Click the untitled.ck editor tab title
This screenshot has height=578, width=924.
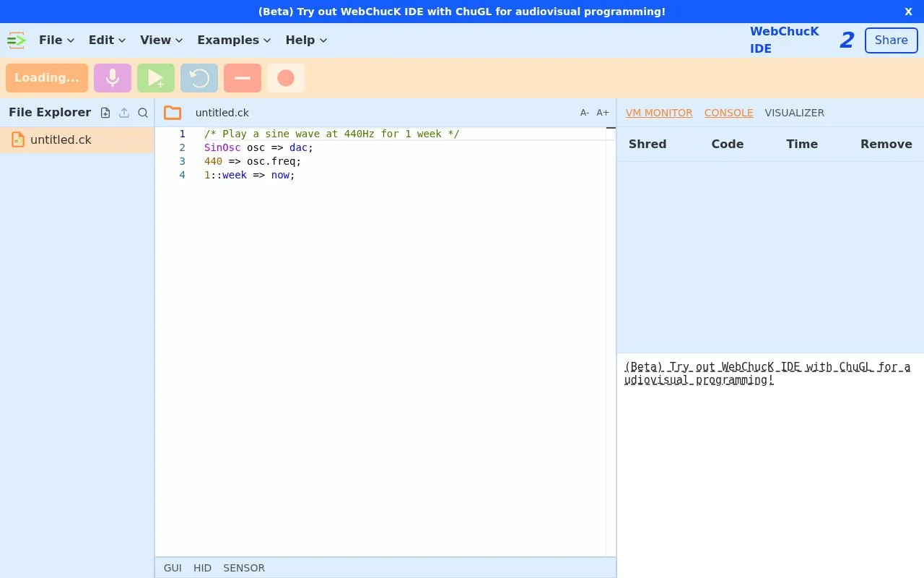[x=222, y=113]
